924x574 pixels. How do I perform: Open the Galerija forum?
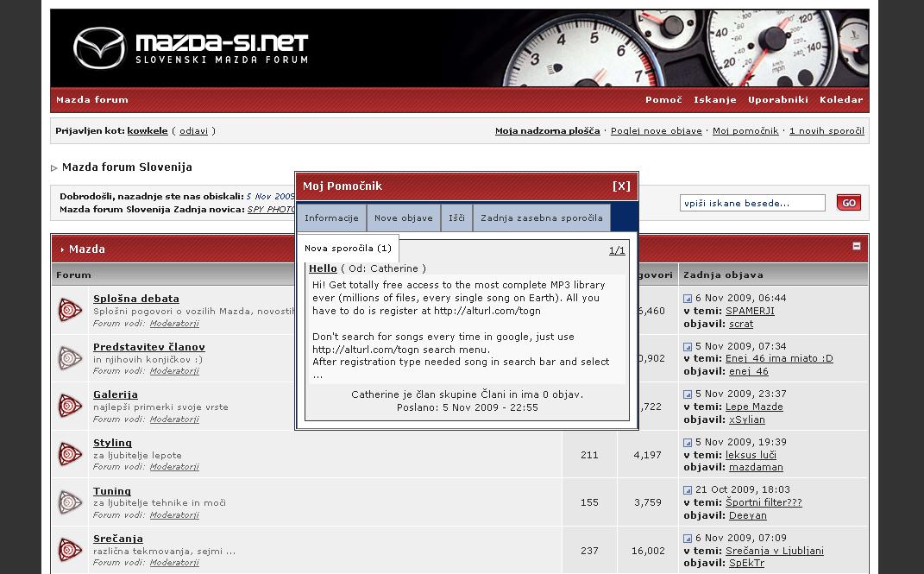(116, 394)
